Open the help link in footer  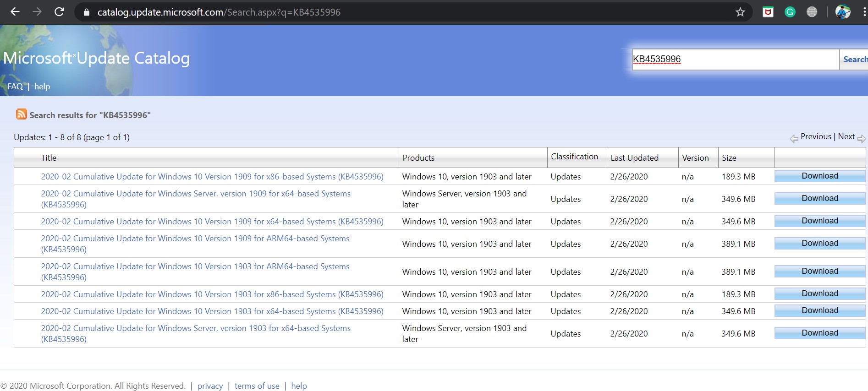[x=299, y=386]
